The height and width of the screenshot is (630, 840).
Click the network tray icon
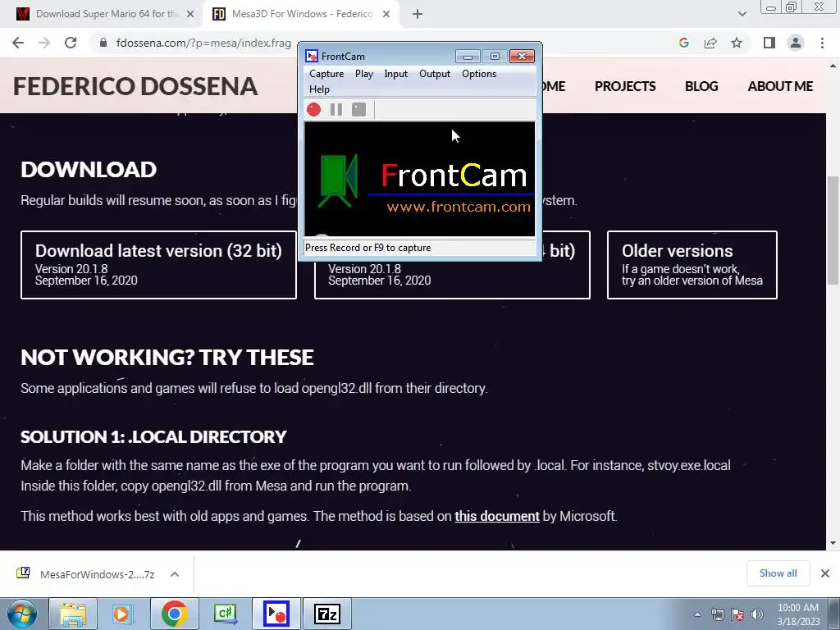(717, 614)
